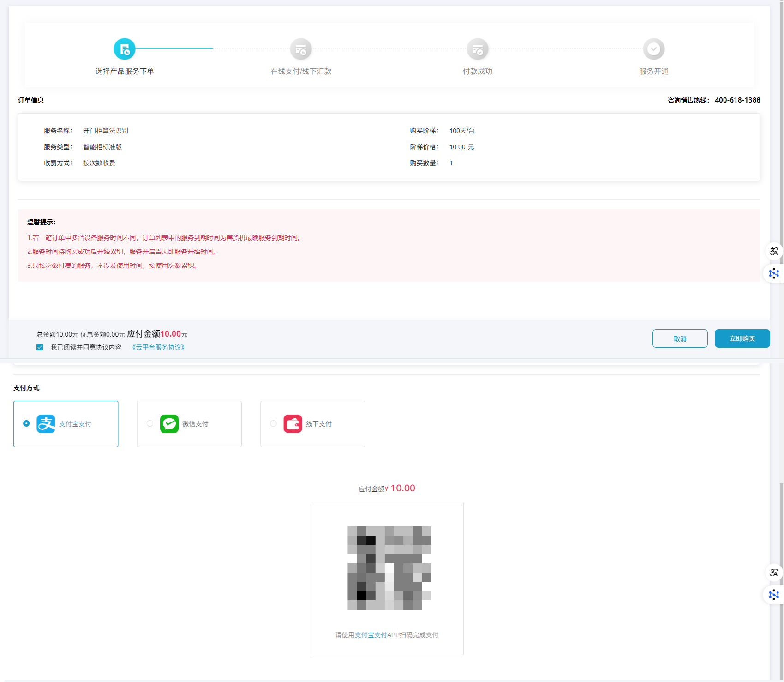Image resolution: width=784 pixels, height=682 pixels.
Task: Click the 在线支付/线下汇款 step label
Action: click(x=301, y=71)
